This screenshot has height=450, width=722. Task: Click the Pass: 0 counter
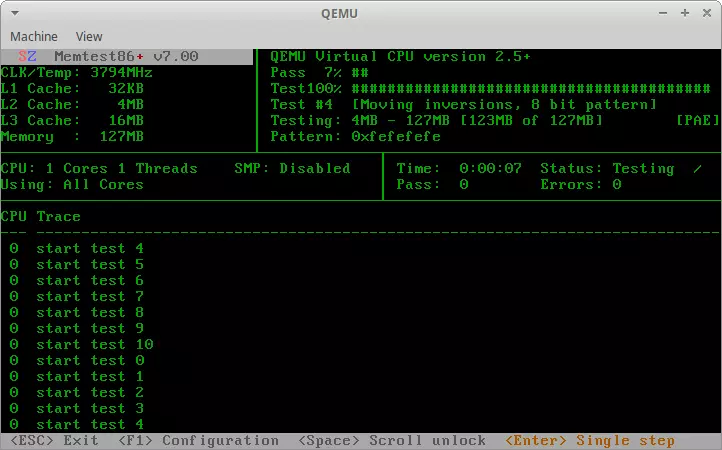432,185
